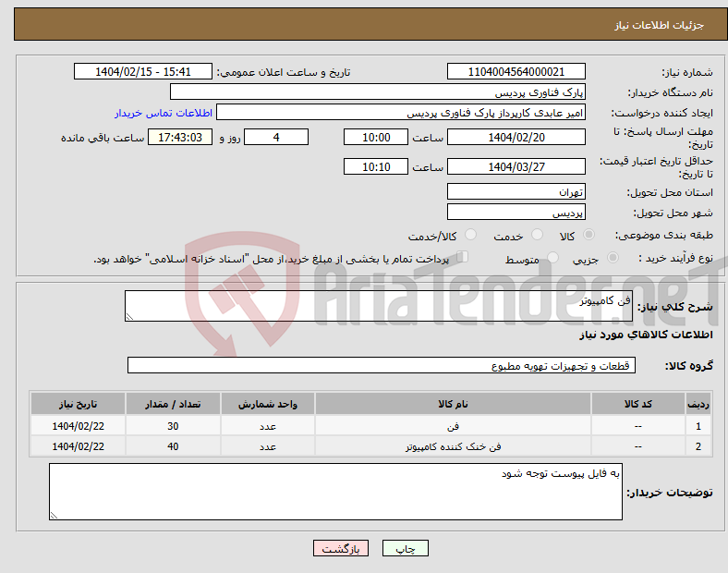Click the جزئیات اطلاعات نیاز page title
Screen dimensions: 728x573
pos(660,25)
